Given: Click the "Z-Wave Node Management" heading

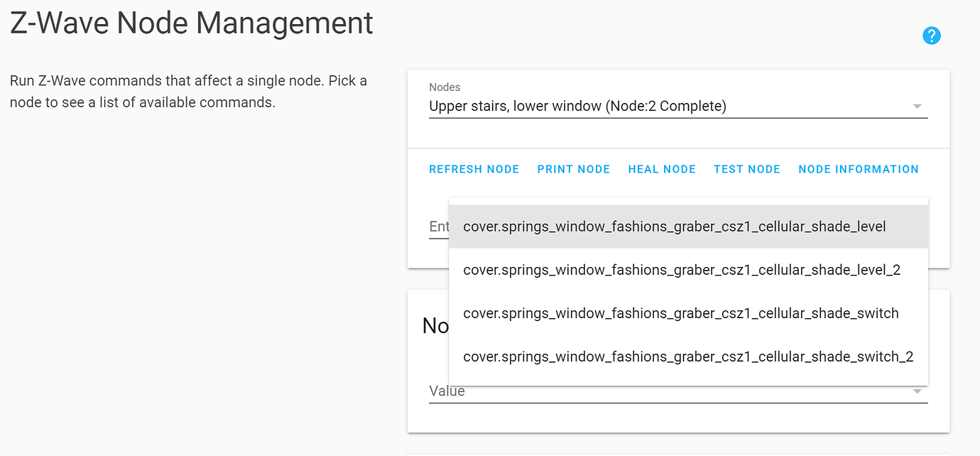Looking at the screenshot, I should pyautogui.click(x=192, y=23).
